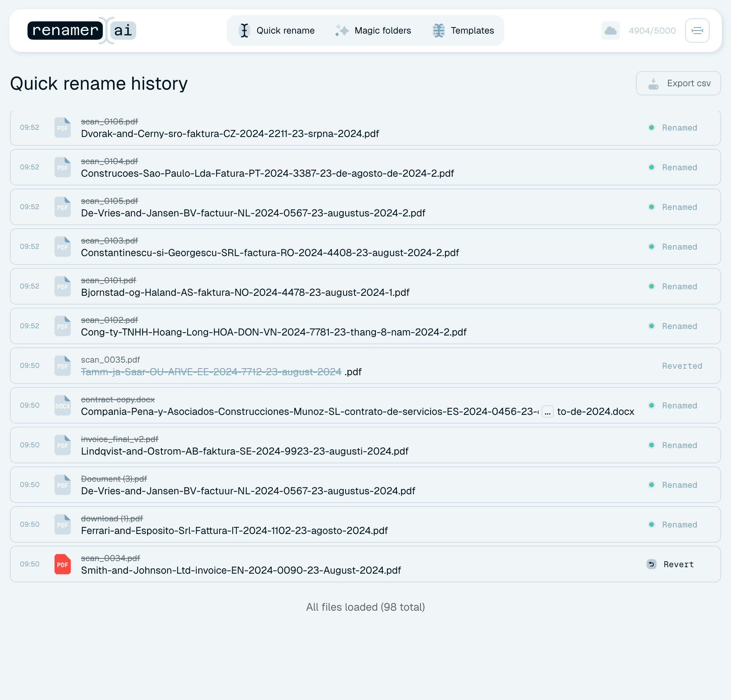Click the renamer ai logo
731x700 pixels.
pos(82,31)
